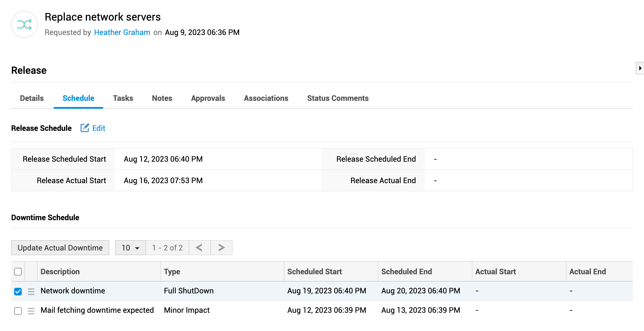
Task: Open requester Heather Graham's profile link
Action: pos(122,32)
